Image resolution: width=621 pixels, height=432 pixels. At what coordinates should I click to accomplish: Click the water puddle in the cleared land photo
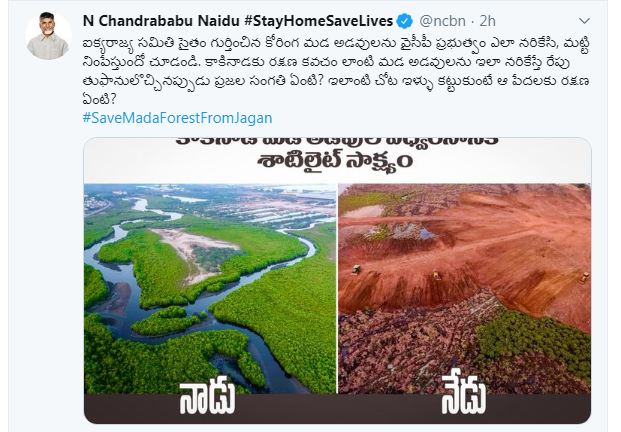412,232
